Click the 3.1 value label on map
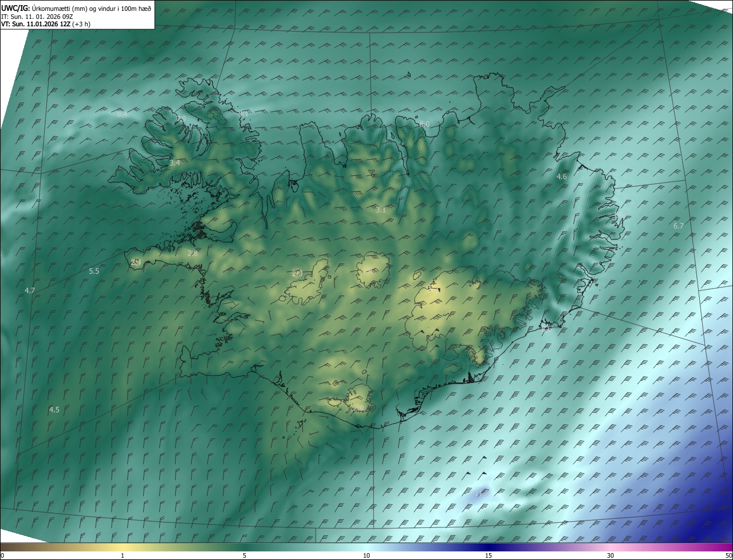Screen dimensions: 733x560 [381, 210]
